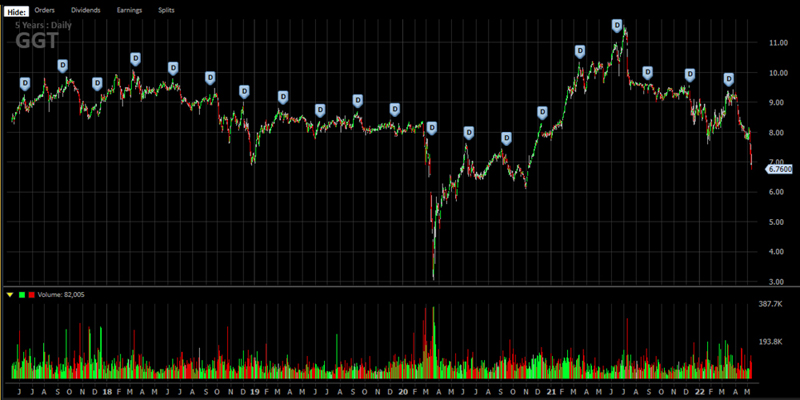
Task: Click the green volume color swatch
Action: 22,295
